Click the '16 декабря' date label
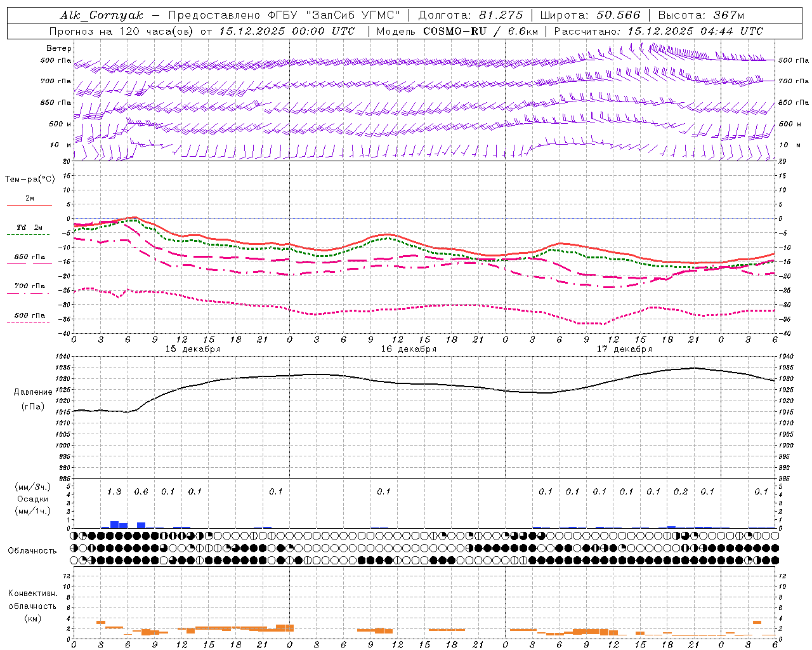Image resolution: width=812 pixels, height=650 pixels. click(x=409, y=349)
